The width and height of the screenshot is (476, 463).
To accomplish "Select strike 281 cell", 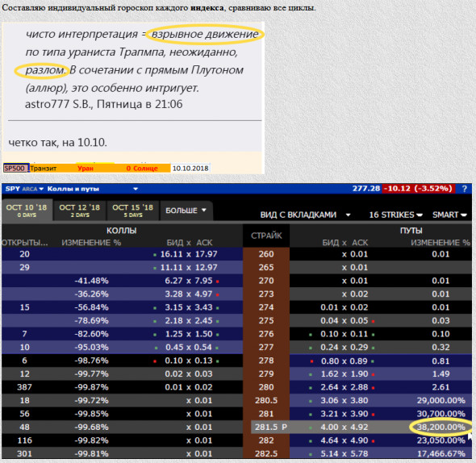I will 266,414.
